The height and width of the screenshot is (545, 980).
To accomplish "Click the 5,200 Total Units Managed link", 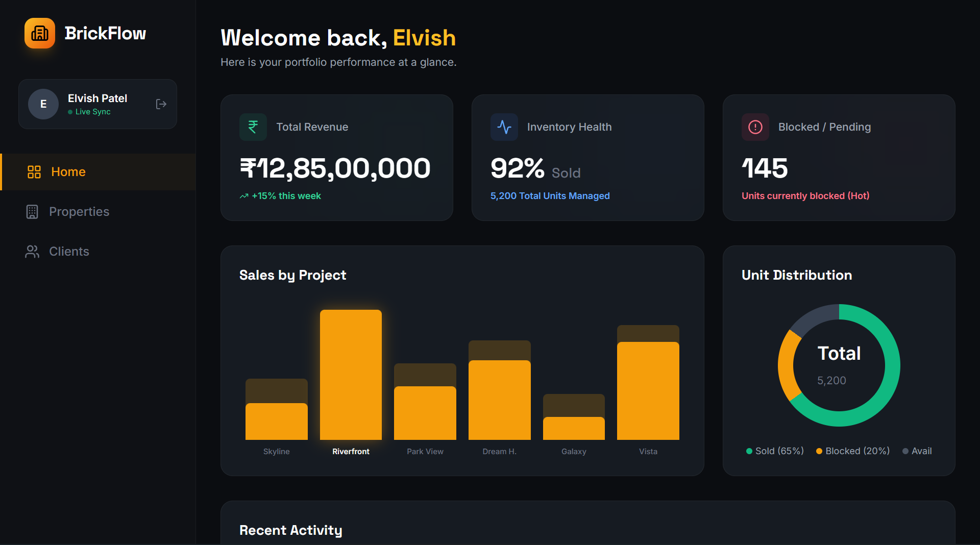I will click(x=550, y=195).
